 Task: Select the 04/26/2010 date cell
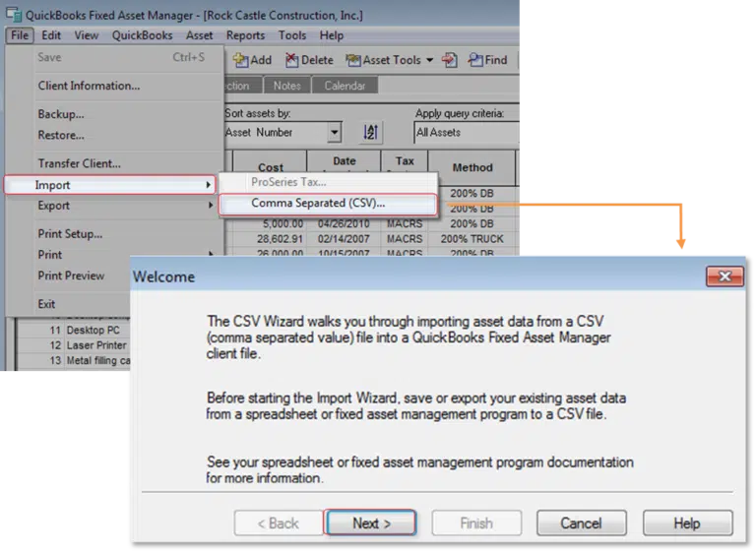(x=344, y=224)
